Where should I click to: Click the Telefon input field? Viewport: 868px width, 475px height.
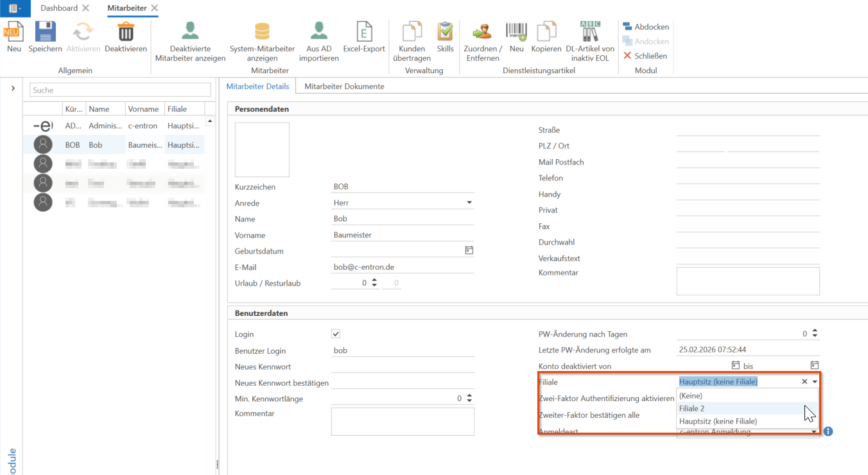(748, 178)
